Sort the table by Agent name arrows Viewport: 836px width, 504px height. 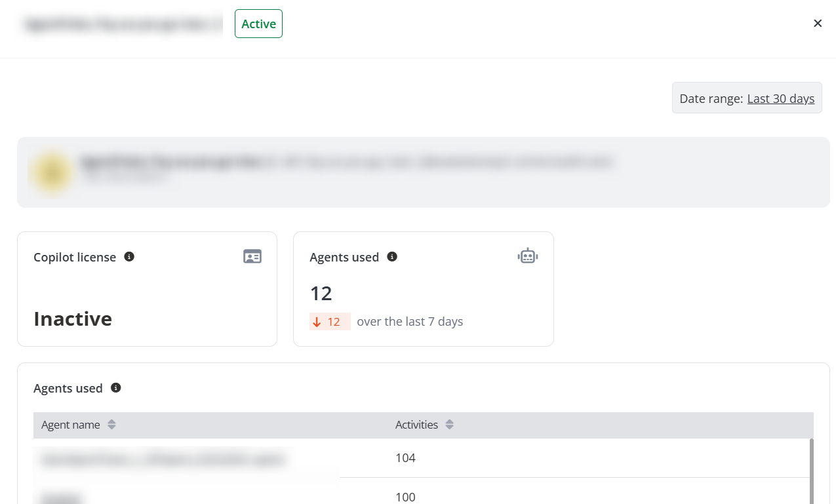coord(111,425)
